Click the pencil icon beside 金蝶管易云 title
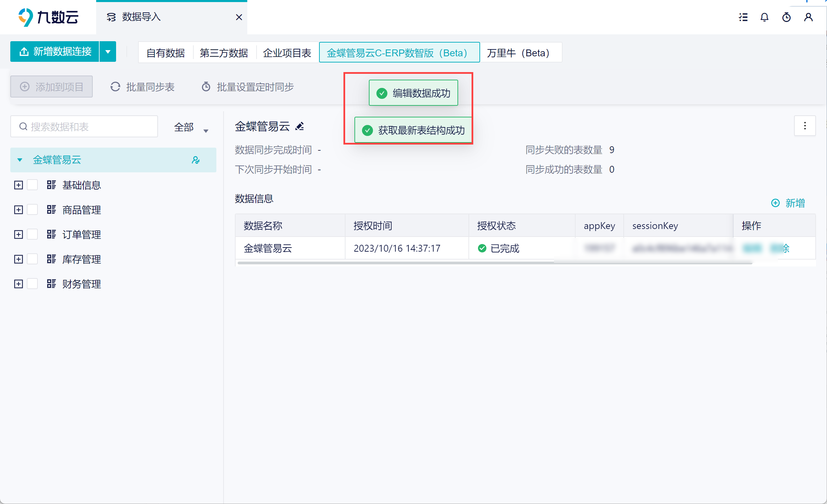The image size is (827, 504). click(300, 126)
